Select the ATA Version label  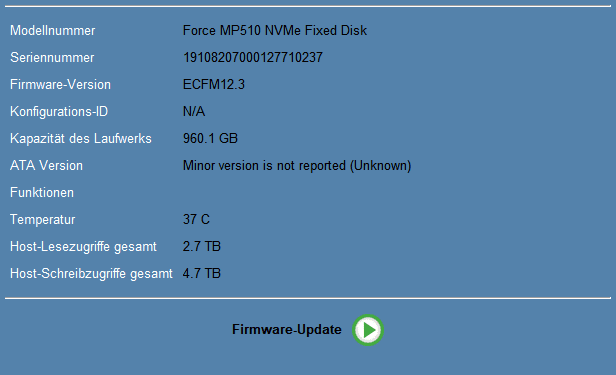tap(46, 166)
